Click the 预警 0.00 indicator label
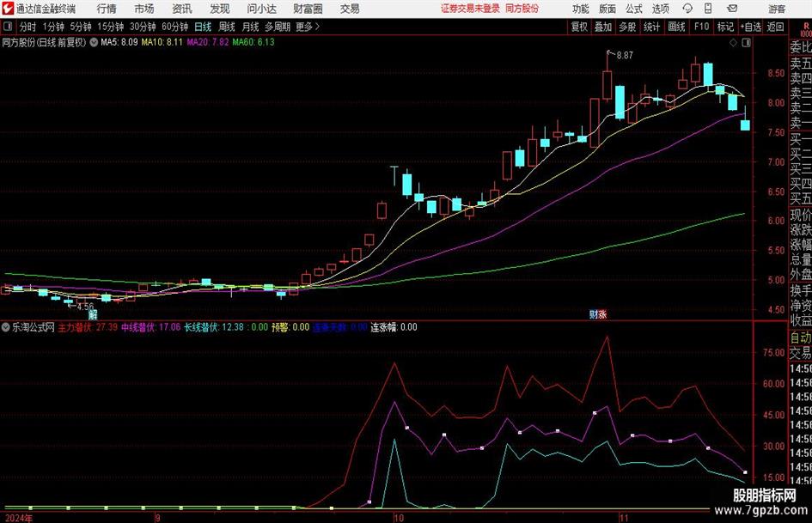The image size is (812, 523). tap(290, 327)
